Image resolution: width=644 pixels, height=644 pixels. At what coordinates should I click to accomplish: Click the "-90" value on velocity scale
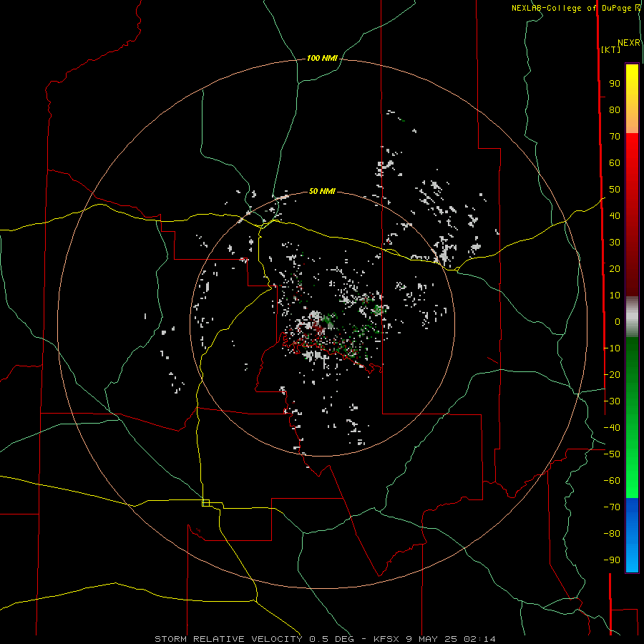(x=612, y=560)
